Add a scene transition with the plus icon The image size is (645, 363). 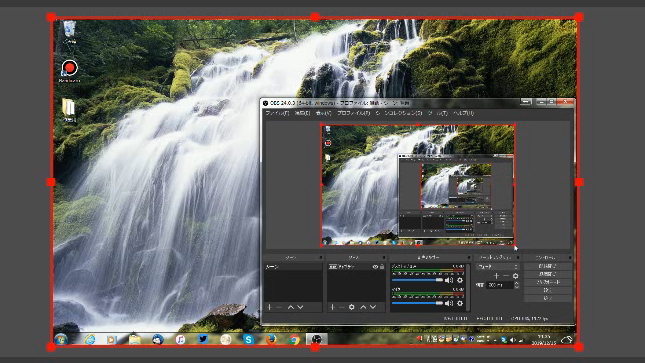click(x=496, y=276)
